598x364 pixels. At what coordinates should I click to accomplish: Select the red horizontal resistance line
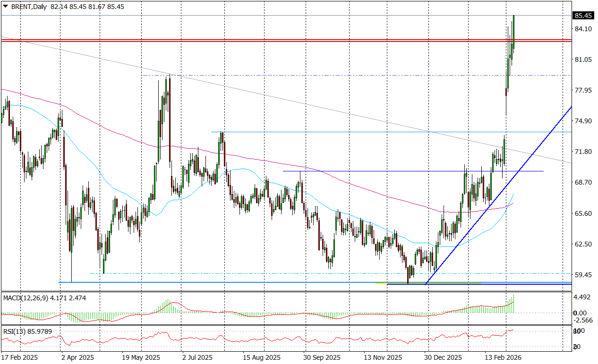click(283, 41)
